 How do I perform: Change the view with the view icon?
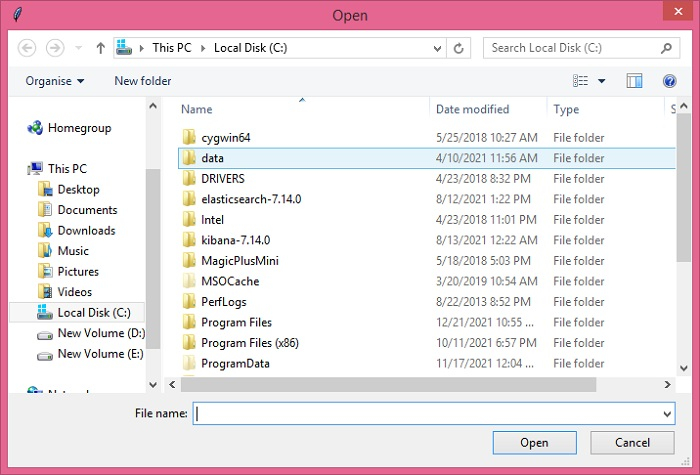(580, 81)
